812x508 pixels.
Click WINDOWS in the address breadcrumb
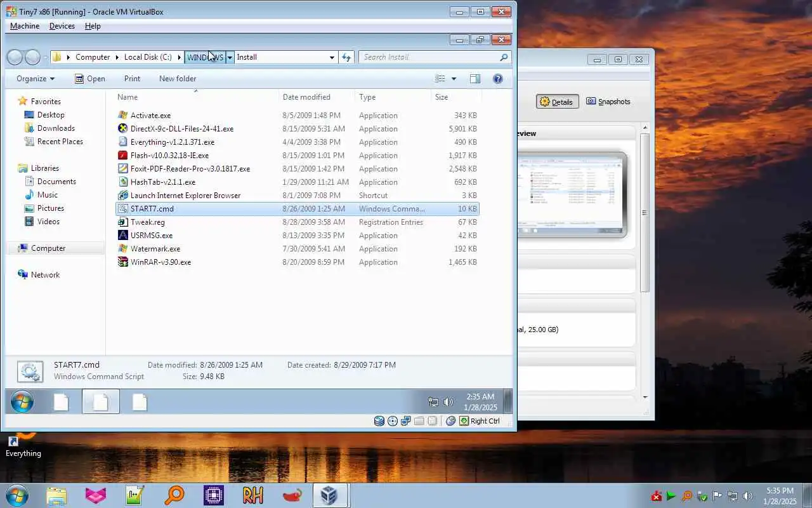(x=205, y=57)
